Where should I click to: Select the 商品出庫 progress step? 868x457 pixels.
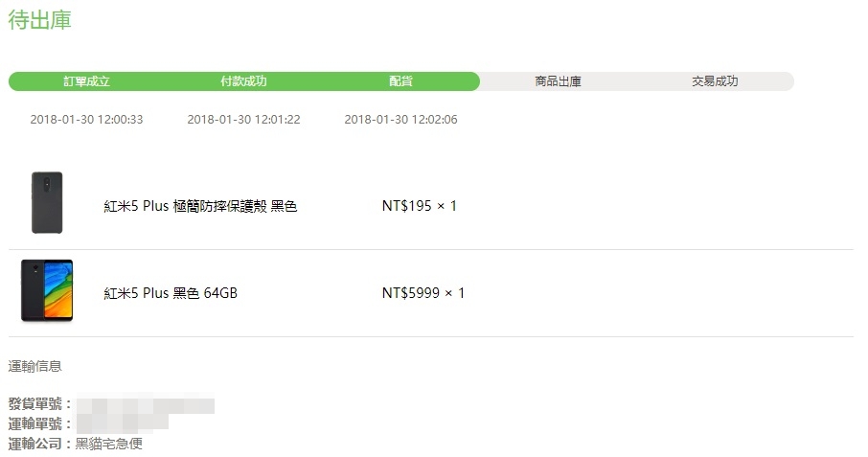pos(558,81)
